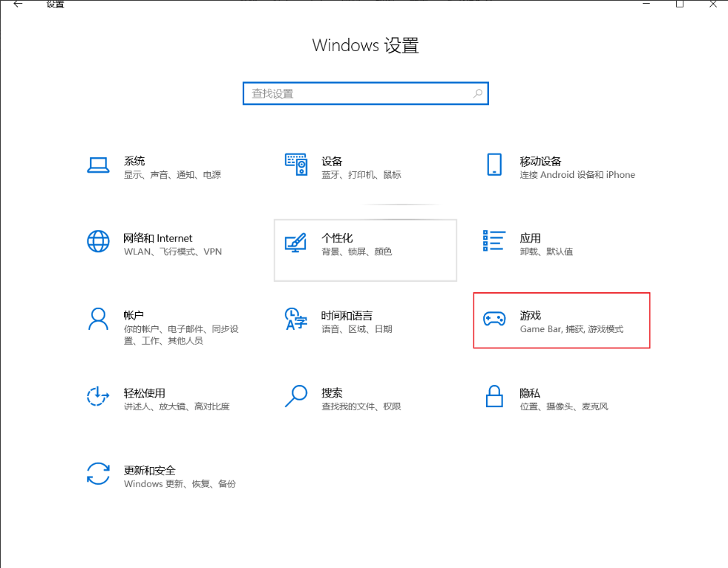Click 连接 Android 设备和 iPhone description

click(577, 174)
